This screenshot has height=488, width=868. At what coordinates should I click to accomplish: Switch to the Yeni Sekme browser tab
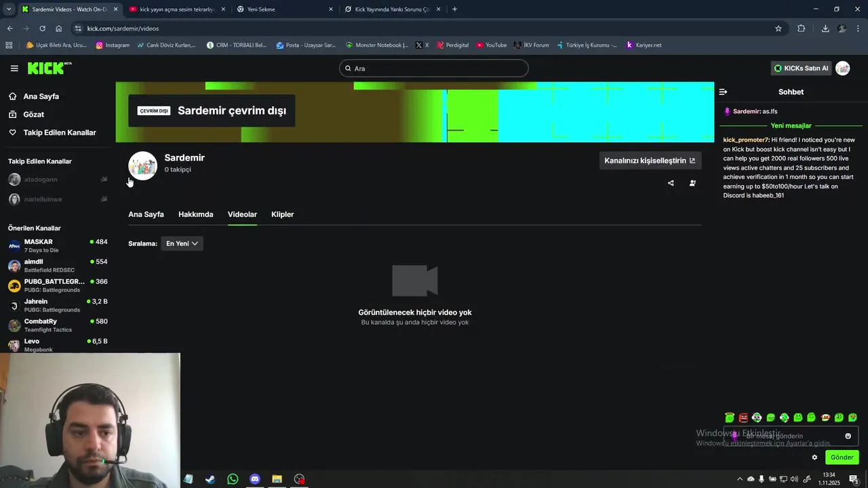(284, 9)
